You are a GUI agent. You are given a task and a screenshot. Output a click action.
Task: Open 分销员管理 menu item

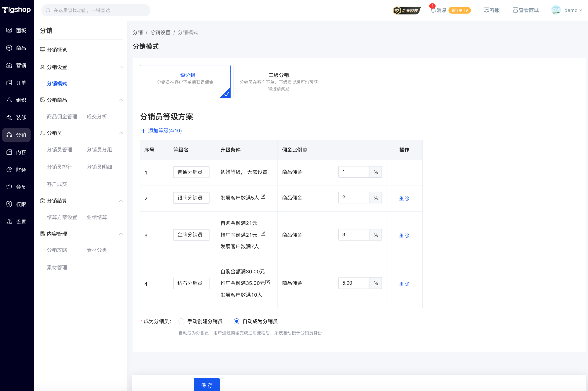[x=59, y=150]
